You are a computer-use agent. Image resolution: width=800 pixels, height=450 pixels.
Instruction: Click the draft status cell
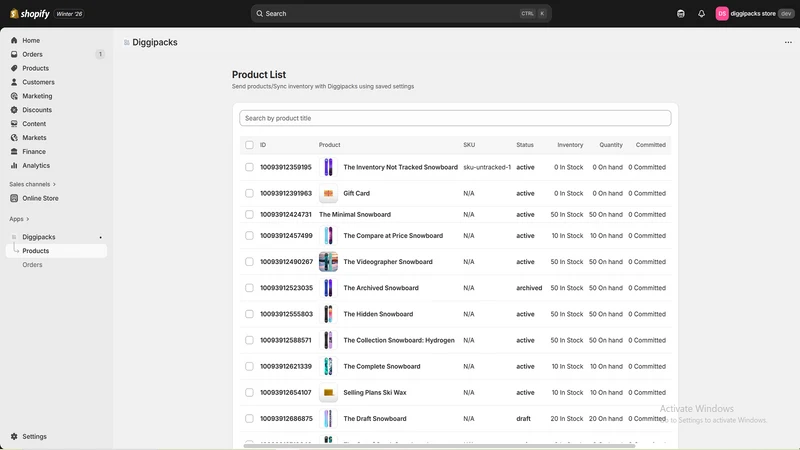click(523, 418)
